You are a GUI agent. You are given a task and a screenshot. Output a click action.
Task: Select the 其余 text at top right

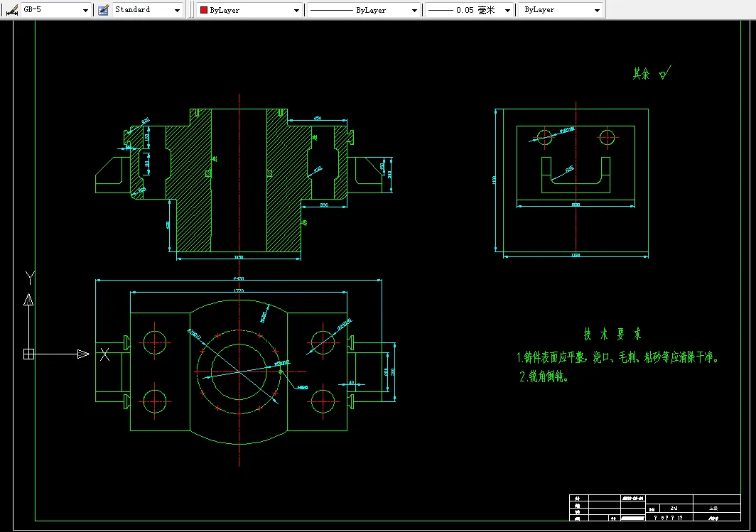(x=641, y=74)
